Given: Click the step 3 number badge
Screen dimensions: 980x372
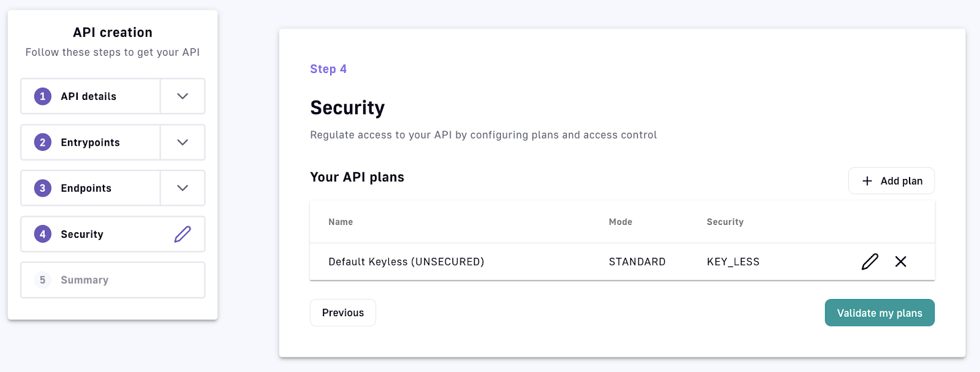Looking at the screenshot, I should (43, 188).
